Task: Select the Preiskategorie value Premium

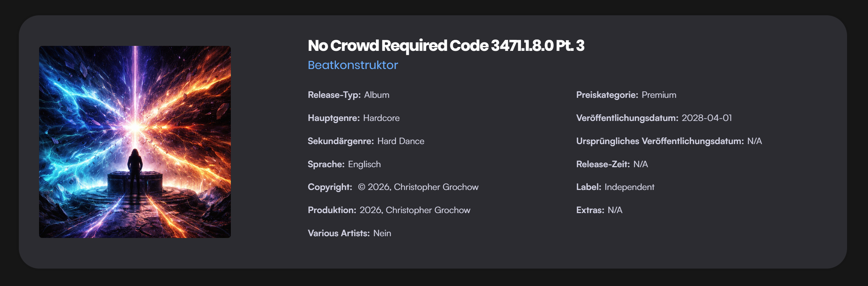Action: click(659, 95)
